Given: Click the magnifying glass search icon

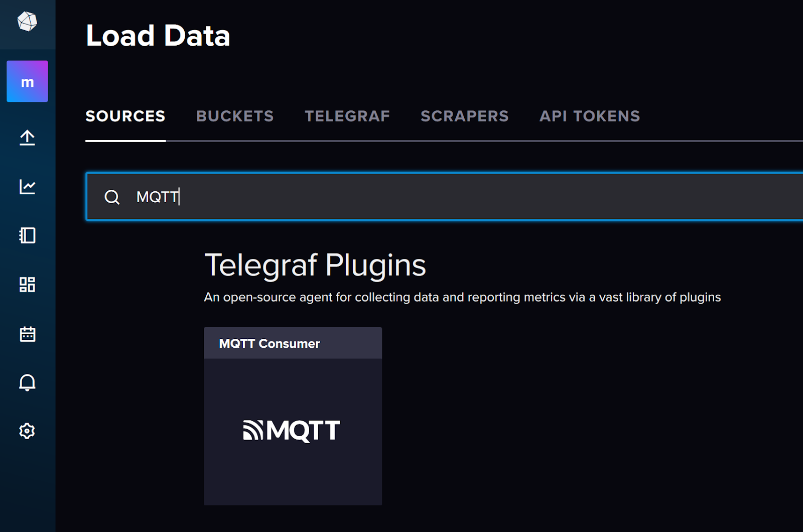Looking at the screenshot, I should 112,197.
